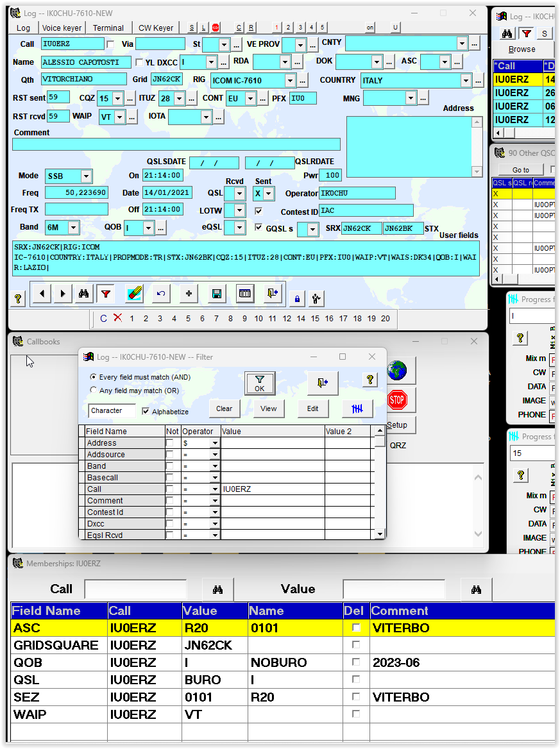Close Filter dialog via door icon

[323, 383]
